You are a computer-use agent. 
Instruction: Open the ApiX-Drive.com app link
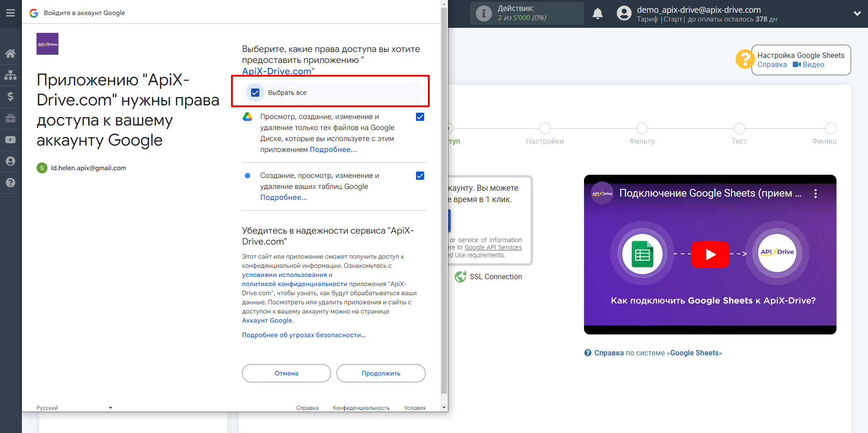(277, 71)
